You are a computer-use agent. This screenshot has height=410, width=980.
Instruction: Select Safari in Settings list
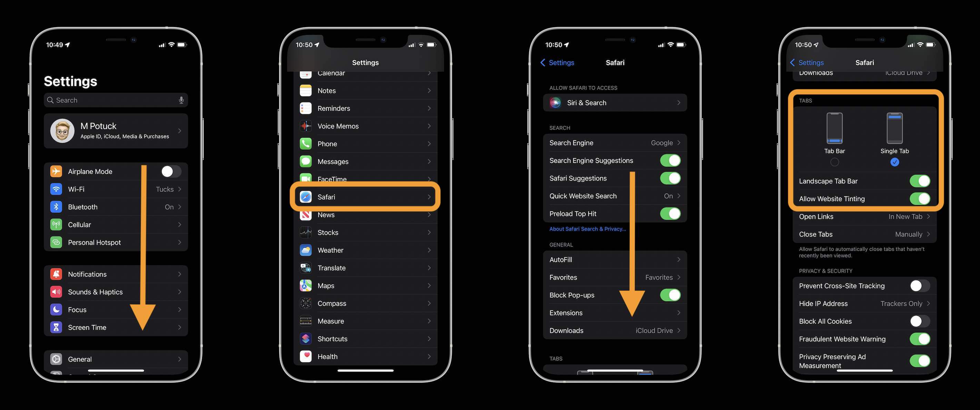click(364, 197)
